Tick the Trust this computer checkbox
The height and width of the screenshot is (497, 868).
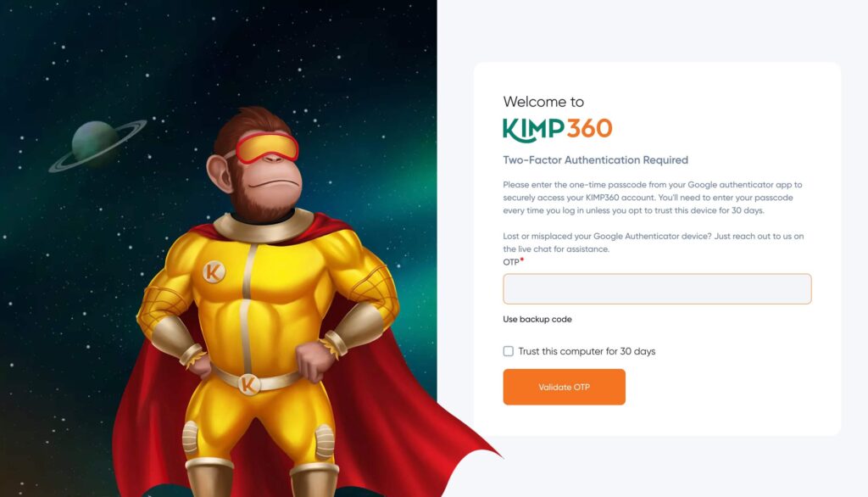coord(509,351)
